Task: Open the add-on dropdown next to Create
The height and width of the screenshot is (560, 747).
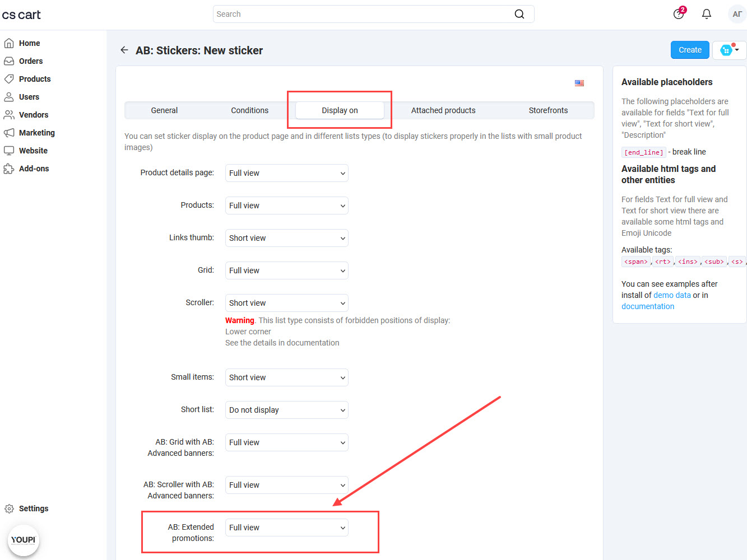Action: [x=729, y=50]
